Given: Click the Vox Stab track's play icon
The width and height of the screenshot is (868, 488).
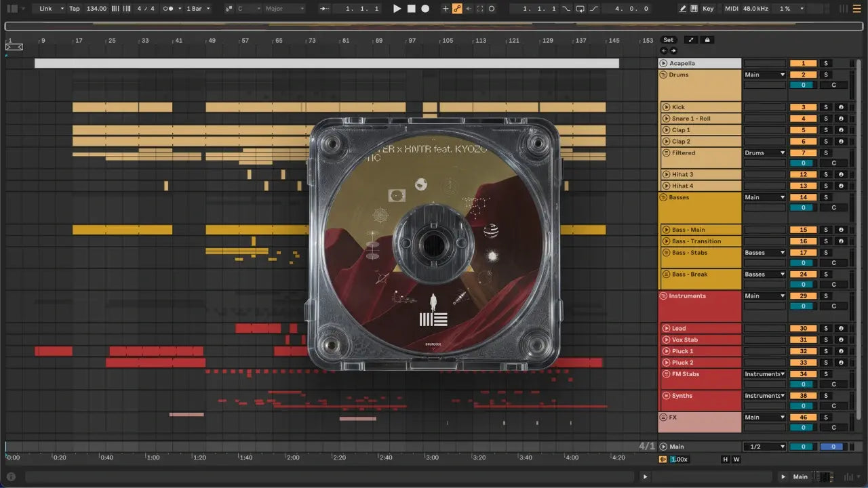Looking at the screenshot, I should pos(666,340).
